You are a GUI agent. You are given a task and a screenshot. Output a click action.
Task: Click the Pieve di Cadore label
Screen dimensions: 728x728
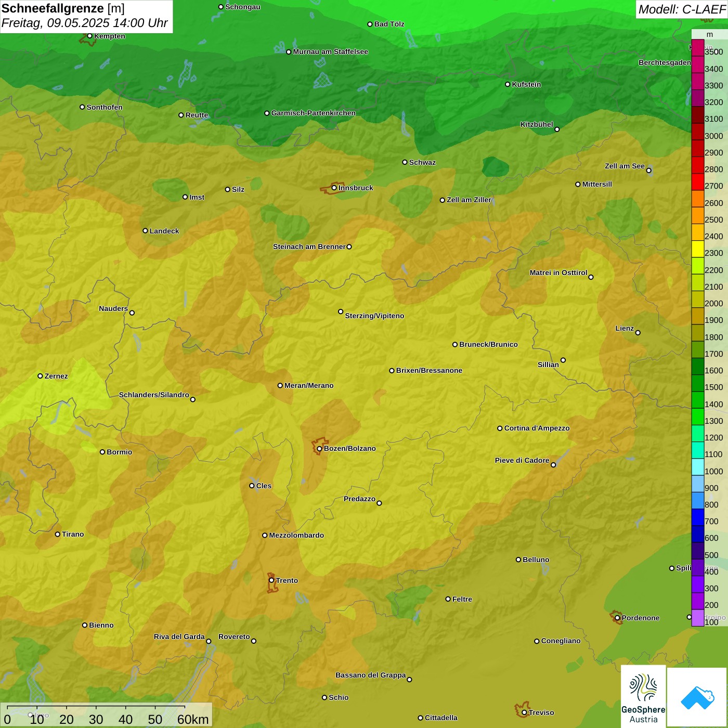(x=522, y=460)
